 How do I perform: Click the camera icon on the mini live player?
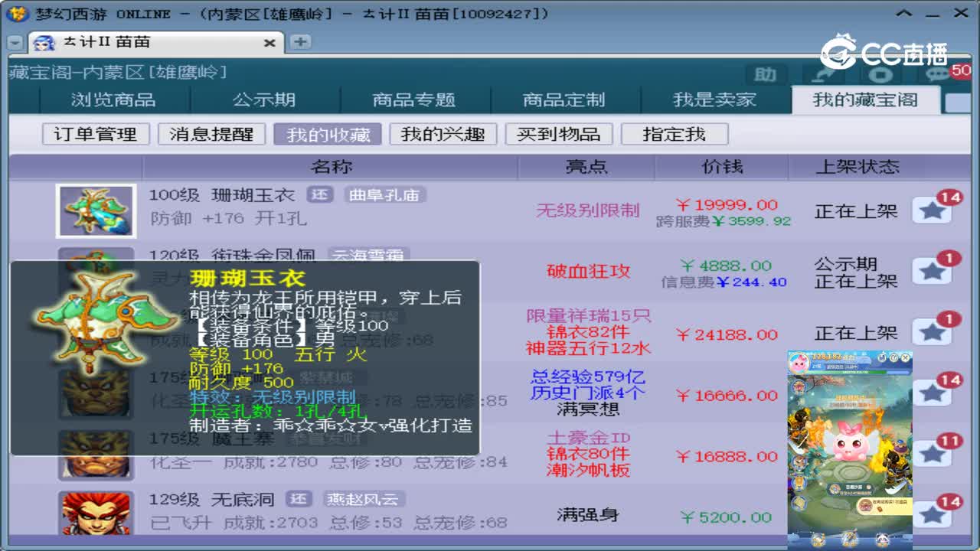(882, 357)
